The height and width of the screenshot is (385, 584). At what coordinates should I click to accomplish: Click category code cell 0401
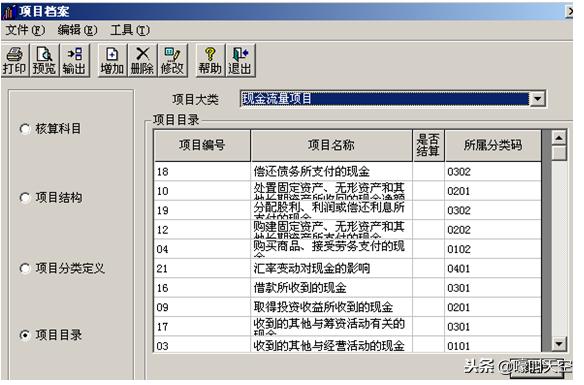coord(493,268)
